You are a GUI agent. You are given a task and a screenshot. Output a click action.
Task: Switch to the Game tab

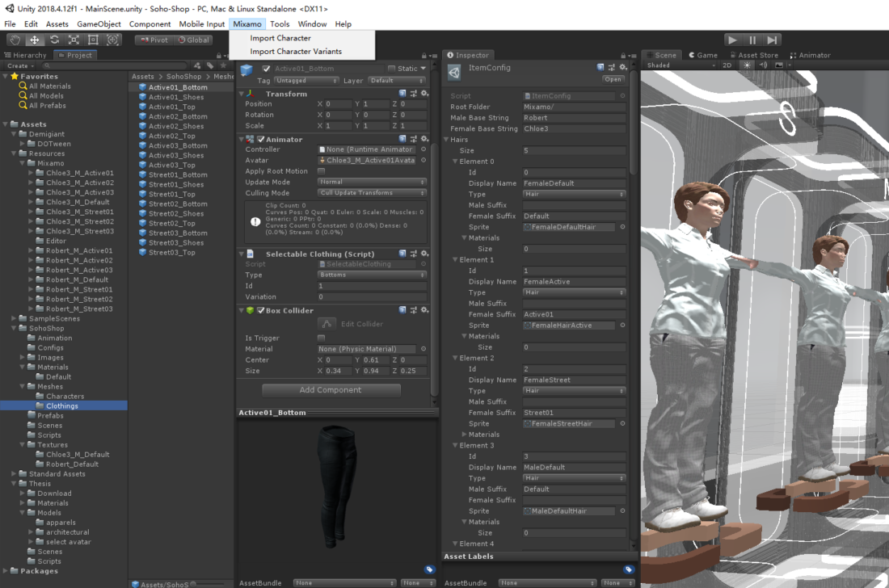click(x=703, y=55)
